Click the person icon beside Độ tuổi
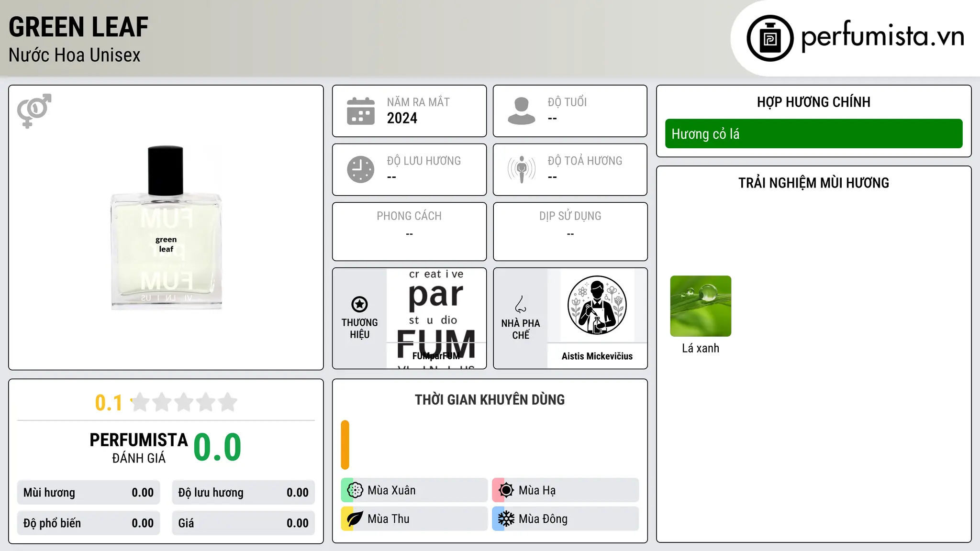Screen dimensions: 980x551 pyautogui.click(x=522, y=111)
